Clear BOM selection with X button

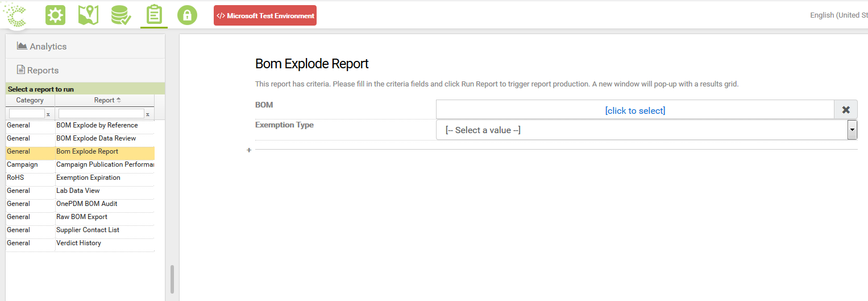[x=845, y=110]
